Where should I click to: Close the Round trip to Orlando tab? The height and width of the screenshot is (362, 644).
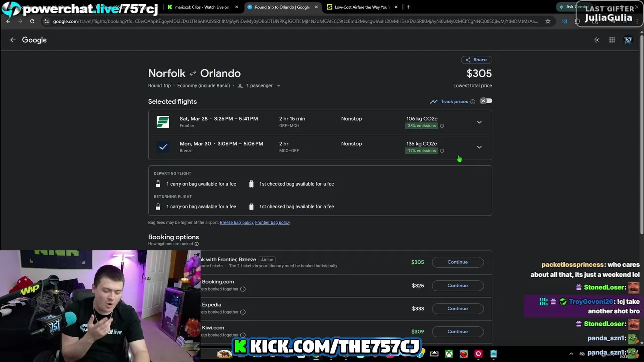point(316,7)
